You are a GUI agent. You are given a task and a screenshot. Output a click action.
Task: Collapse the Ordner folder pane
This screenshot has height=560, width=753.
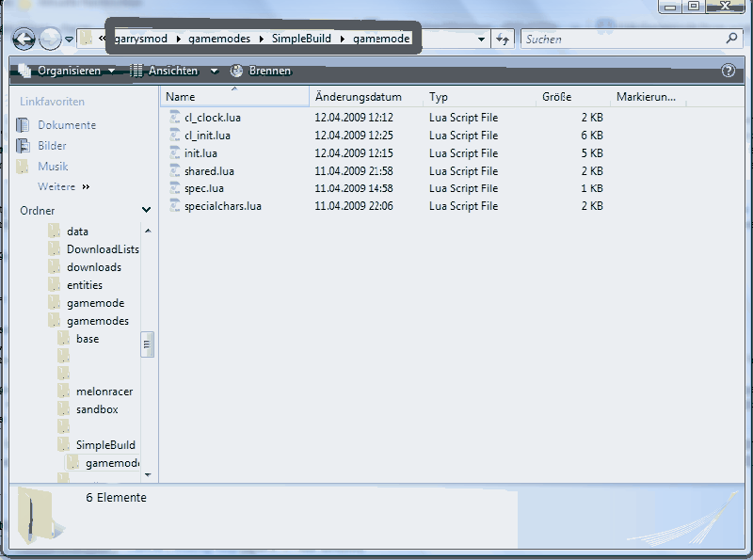tap(146, 211)
